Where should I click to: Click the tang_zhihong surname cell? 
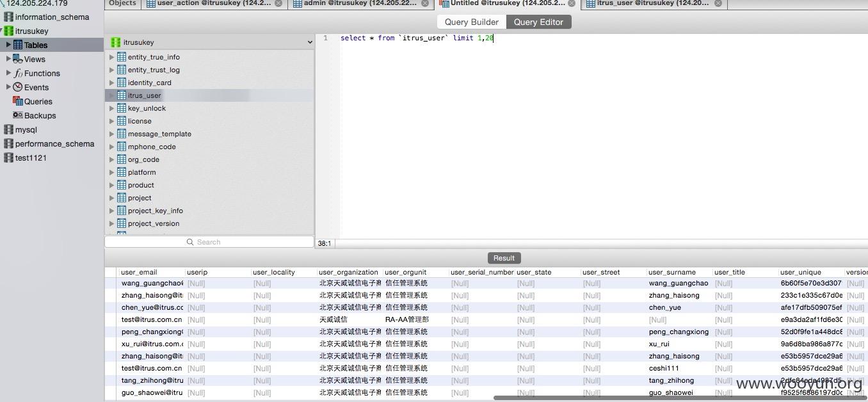679,380
